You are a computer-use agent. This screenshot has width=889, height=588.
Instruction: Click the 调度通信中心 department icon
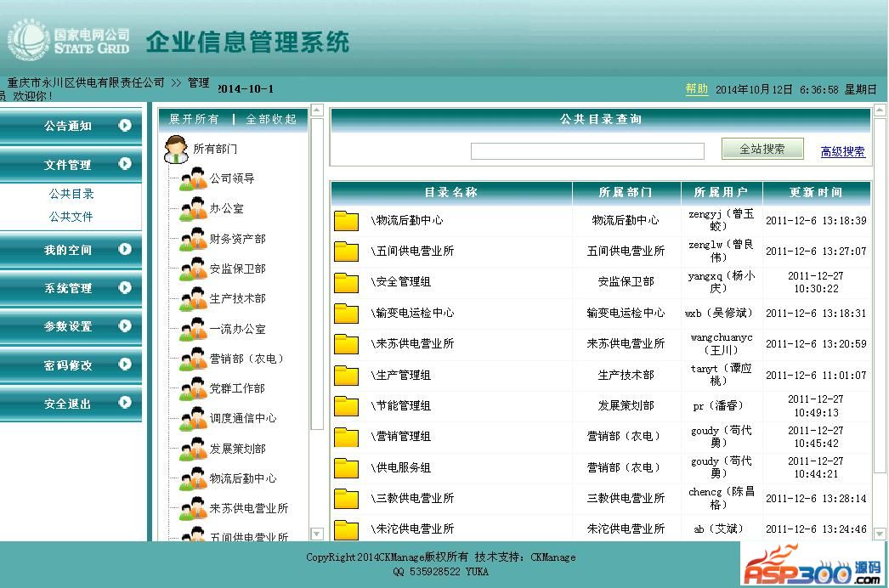pos(193,418)
